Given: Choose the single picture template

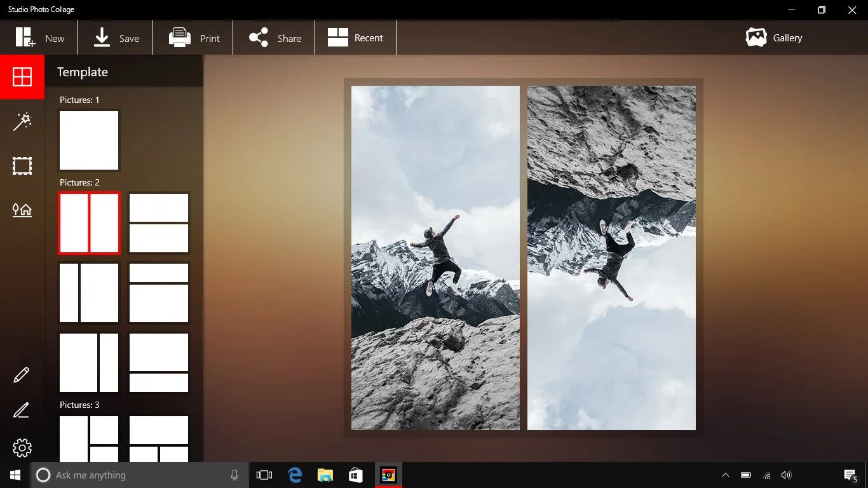Looking at the screenshot, I should (89, 140).
